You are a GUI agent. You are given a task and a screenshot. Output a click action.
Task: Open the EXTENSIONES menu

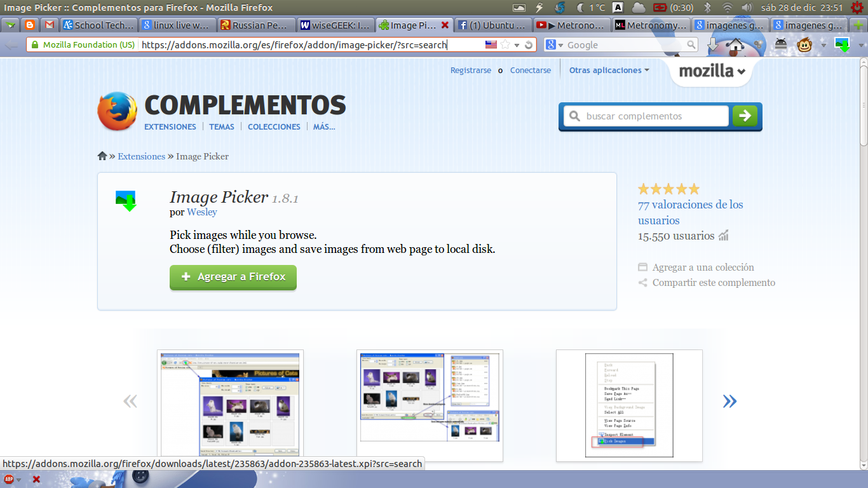point(170,126)
